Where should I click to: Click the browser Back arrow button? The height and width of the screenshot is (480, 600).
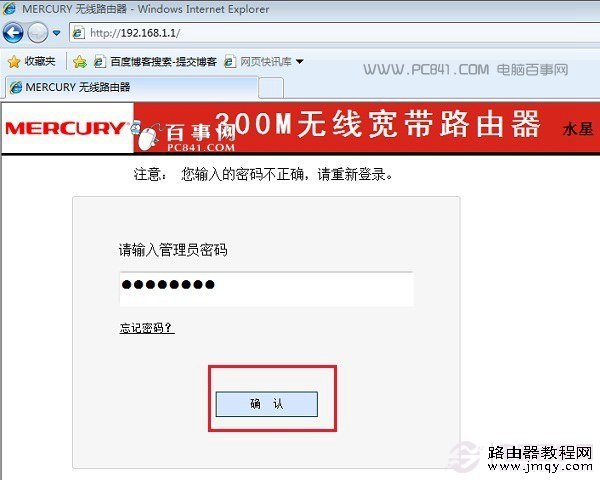pos(13,33)
